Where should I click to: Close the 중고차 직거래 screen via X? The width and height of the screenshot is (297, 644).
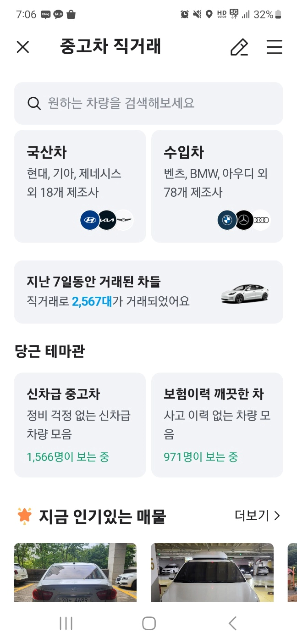[x=23, y=47]
